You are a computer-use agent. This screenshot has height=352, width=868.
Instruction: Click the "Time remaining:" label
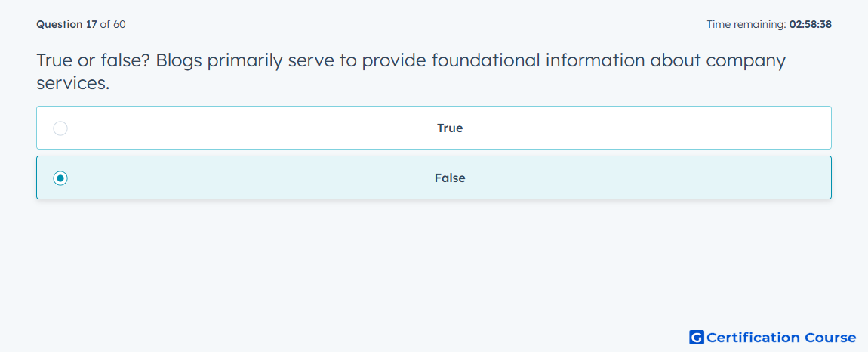coord(746,24)
